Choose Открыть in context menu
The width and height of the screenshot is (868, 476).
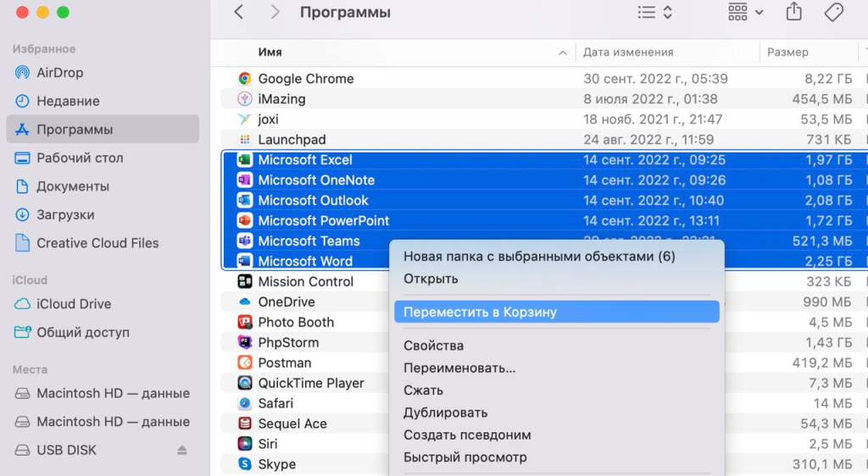coord(431,279)
